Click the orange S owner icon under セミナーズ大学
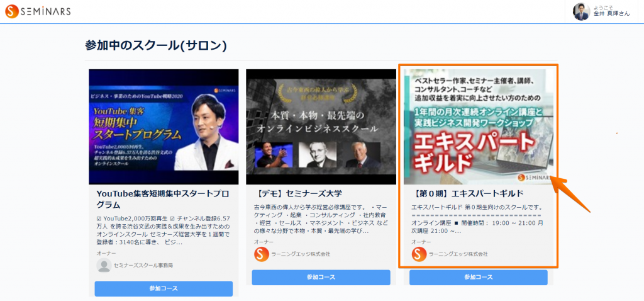This screenshot has width=644, height=301. point(261,254)
